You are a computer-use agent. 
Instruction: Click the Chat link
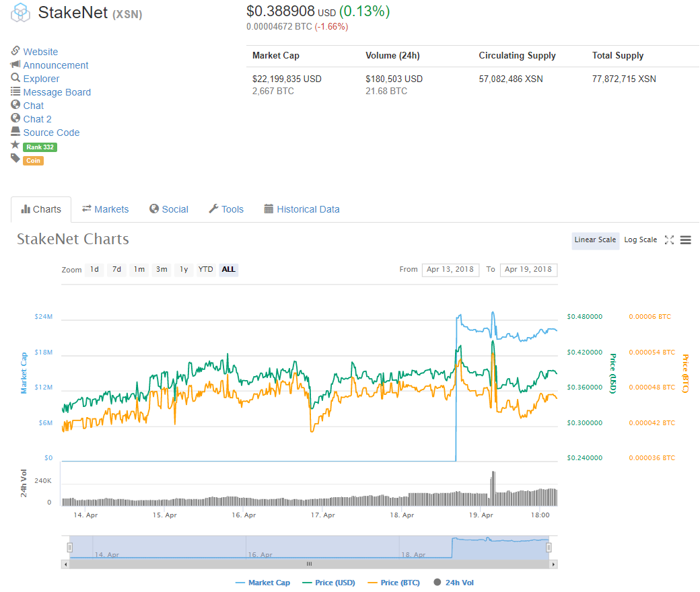click(x=34, y=106)
